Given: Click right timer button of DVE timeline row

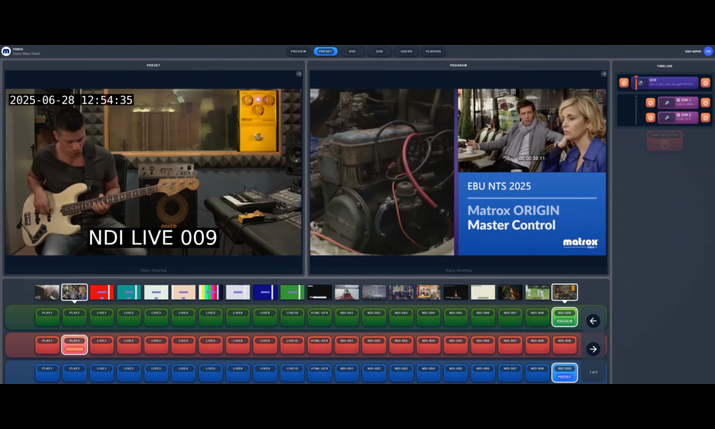Looking at the screenshot, I should 705,83.
